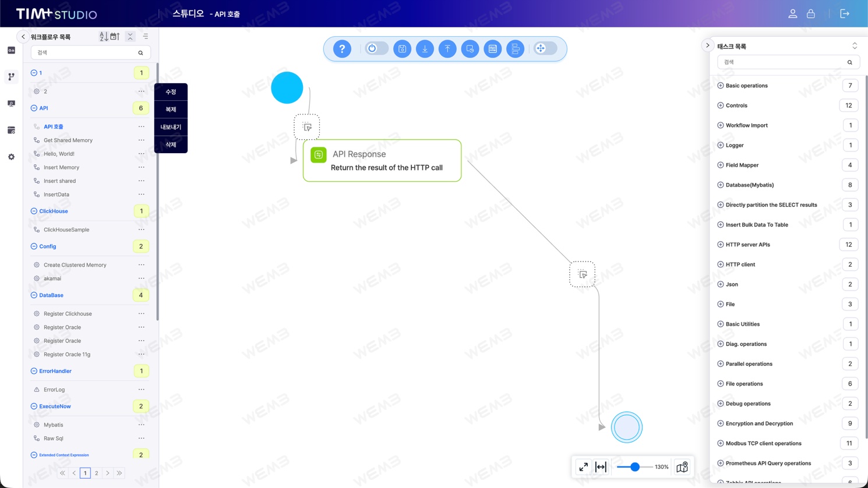Expand the Encryption and Decryption group

click(721, 423)
